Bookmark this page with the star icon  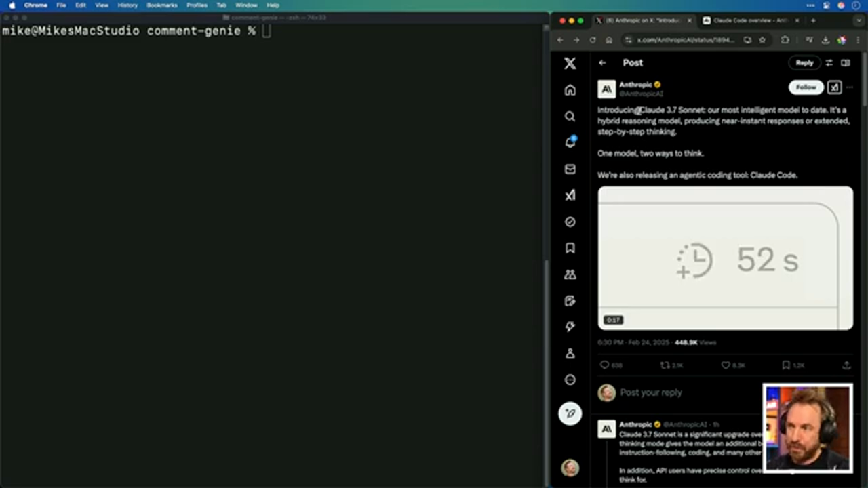pos(762,40)
